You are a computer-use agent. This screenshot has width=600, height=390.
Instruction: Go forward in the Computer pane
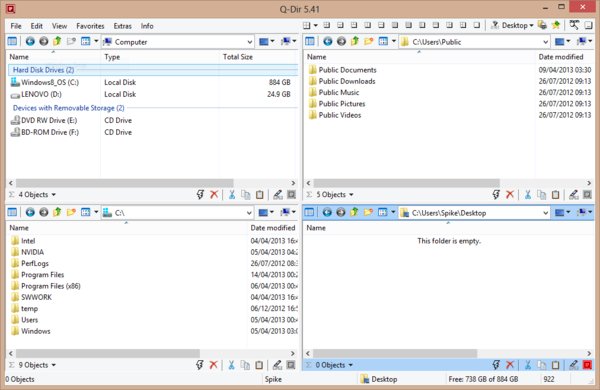[x=44, y=41]
